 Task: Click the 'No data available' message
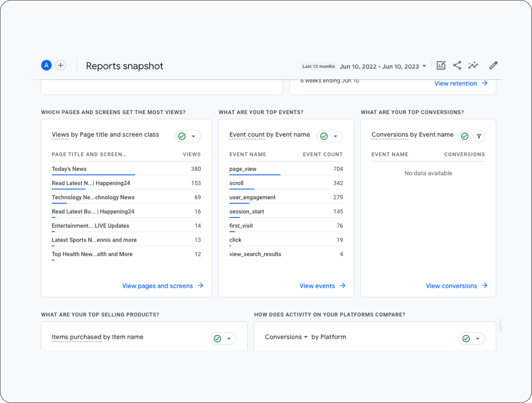tap(428, 173)
